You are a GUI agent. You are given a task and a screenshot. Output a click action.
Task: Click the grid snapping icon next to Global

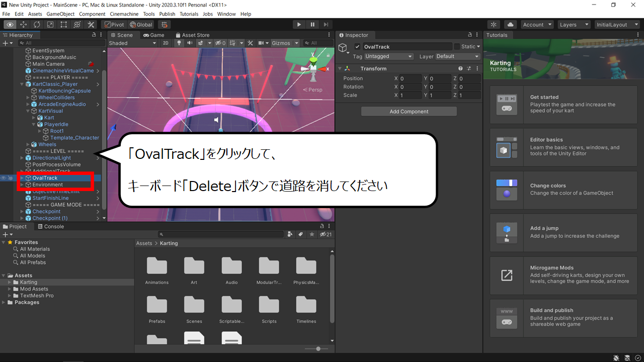coord(164,25)
